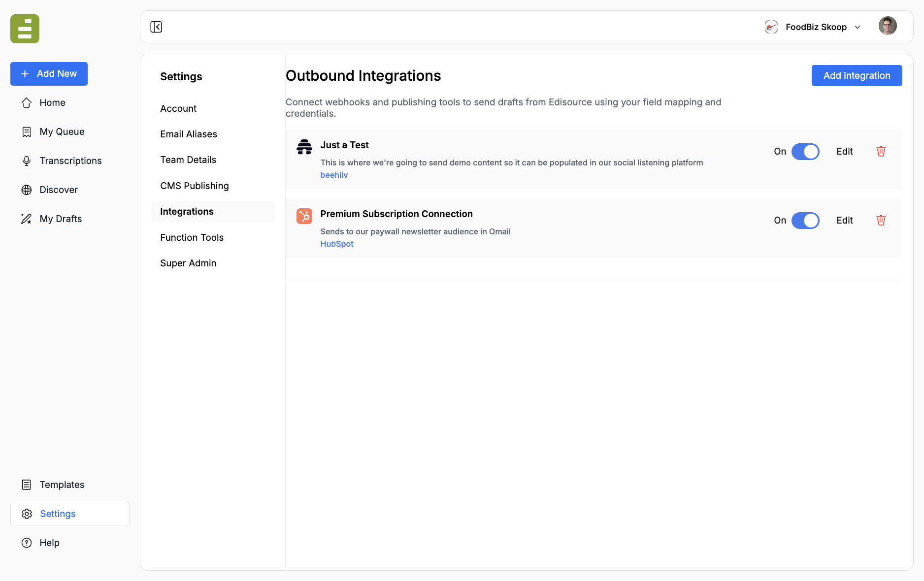Select Integrations settings section

click(x=212, y=211)
